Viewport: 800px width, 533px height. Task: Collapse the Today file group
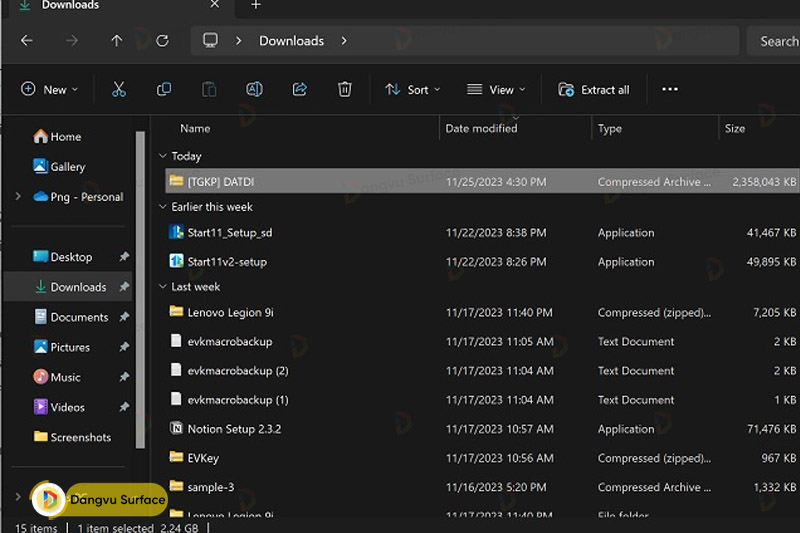163,156
